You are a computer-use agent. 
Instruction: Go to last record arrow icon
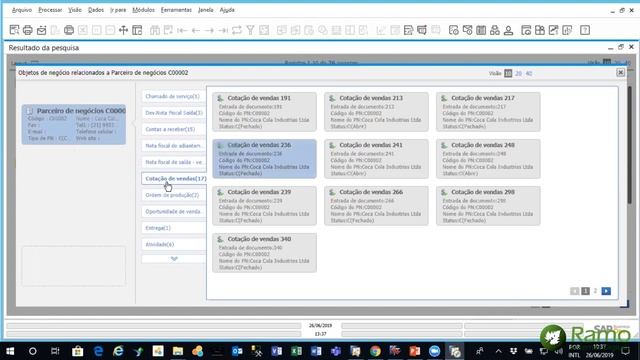[x=223, y=30]
